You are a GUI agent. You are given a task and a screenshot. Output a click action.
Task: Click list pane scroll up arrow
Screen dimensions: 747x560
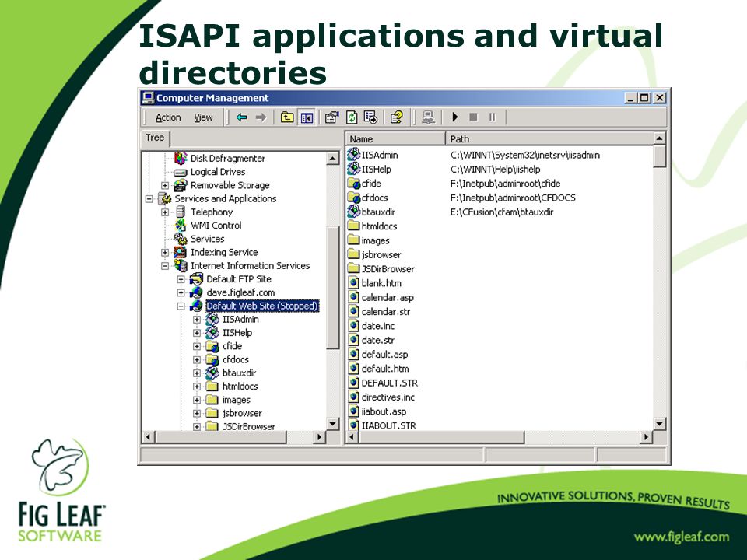pos(659,138)
